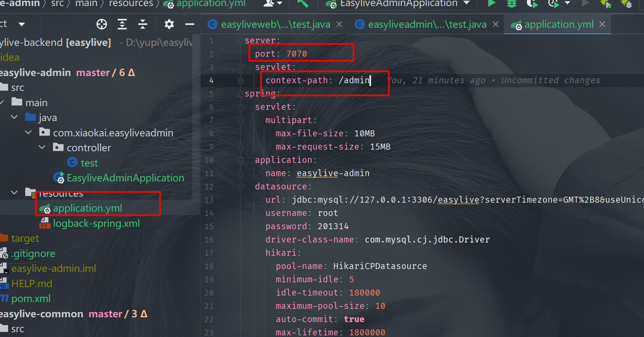The width and height of the screenshot is (644, 337).
Task: Switch to the easyliveweb test.java tab
Action: pyautogui.click(x=275, y=25)
